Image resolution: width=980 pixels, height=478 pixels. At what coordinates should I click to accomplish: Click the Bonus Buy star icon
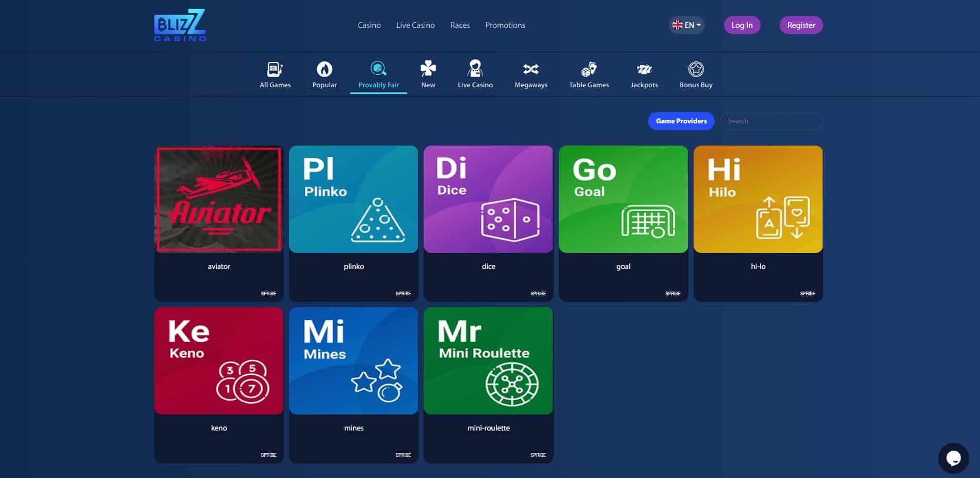pyautogui.click(x=696, y=69)
